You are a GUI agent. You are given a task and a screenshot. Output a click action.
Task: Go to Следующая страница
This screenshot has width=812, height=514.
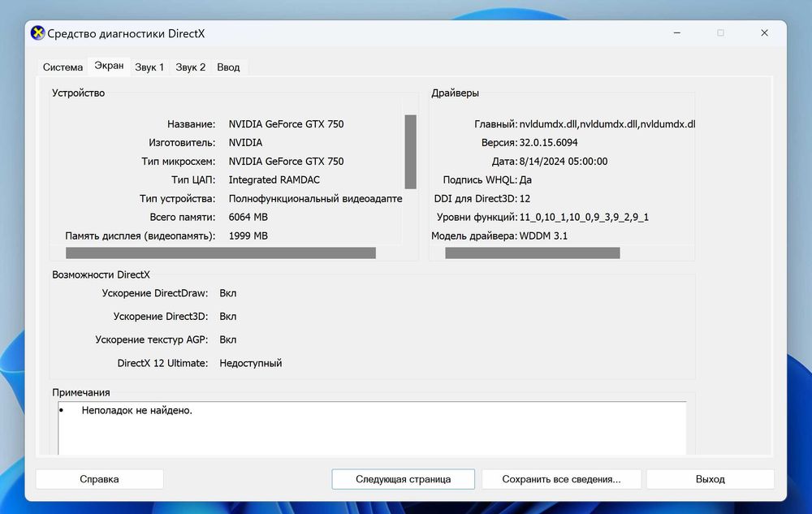403,479
